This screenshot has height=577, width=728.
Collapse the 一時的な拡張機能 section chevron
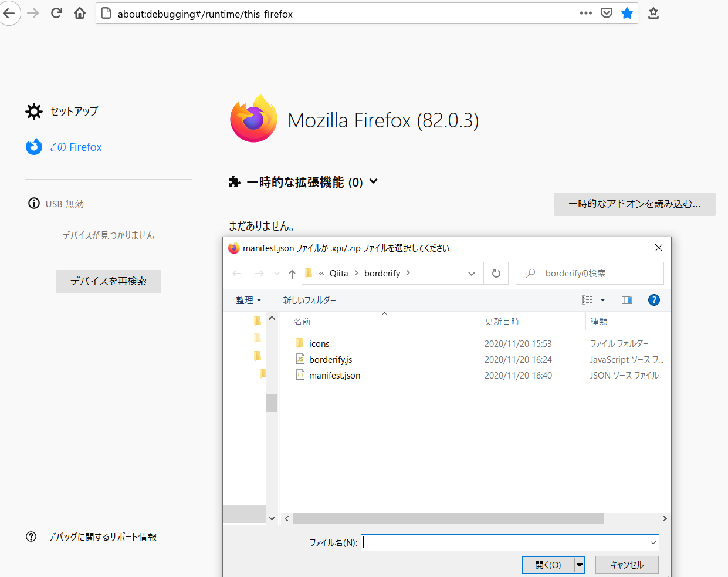pyautogui.click(x=374, y=182)
